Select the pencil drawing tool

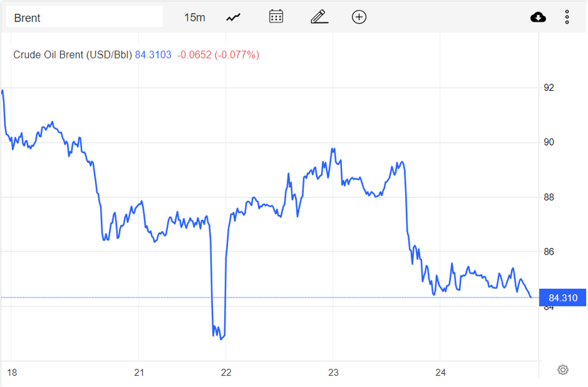[x=319, y=17]
